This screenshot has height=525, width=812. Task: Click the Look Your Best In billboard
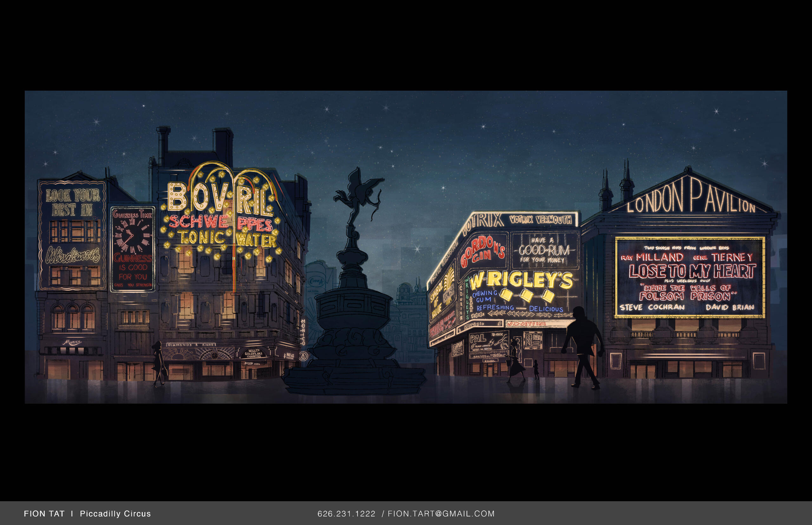pyautogui.click(x=73, y=203)
